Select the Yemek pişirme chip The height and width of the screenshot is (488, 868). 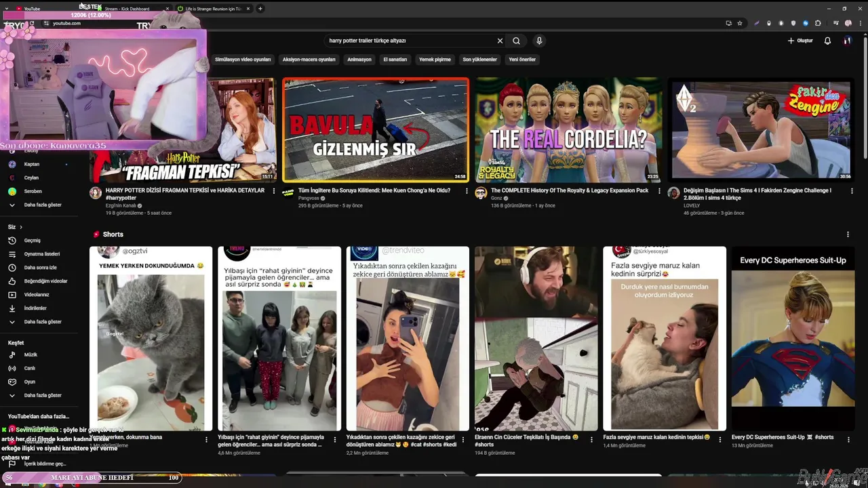[435, 60]
